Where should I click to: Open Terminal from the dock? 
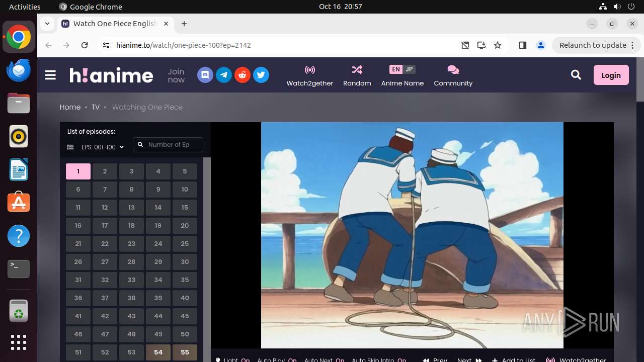19,269
